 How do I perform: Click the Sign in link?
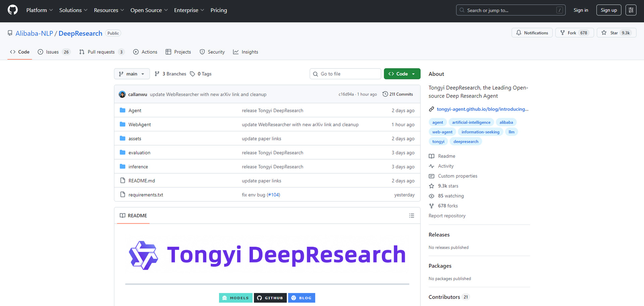tap(581, 10)
